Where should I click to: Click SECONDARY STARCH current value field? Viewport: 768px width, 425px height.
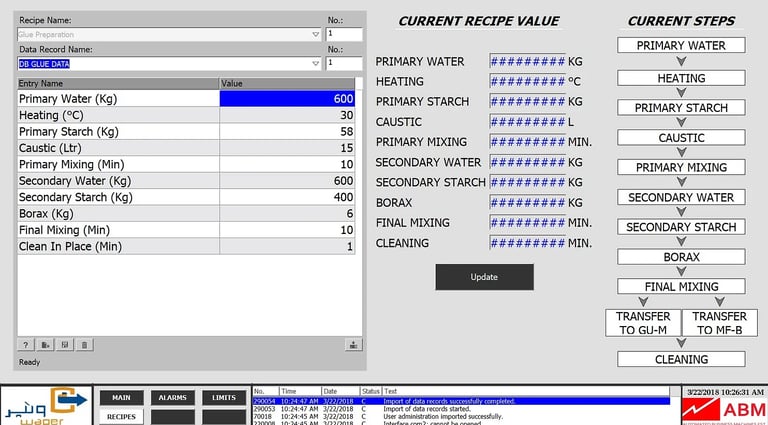pyautogui.click(x=528, y=183)
